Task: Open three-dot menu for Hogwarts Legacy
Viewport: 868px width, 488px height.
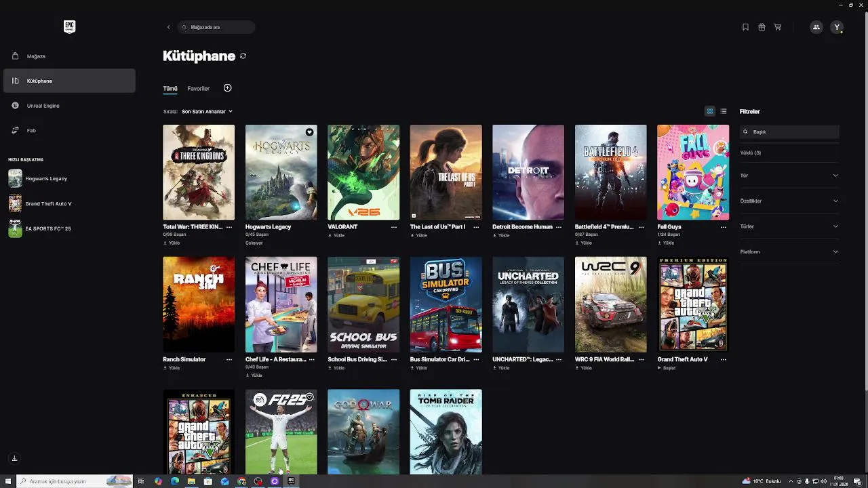Action: coord(311,227)
